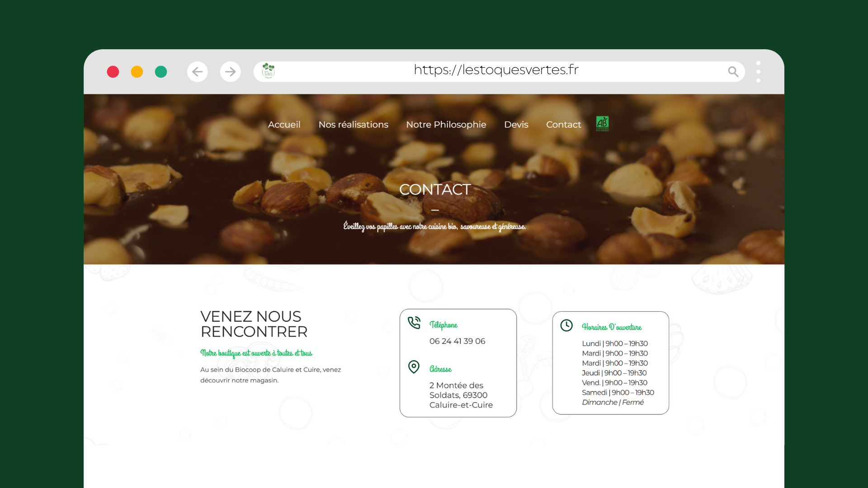Viewport: 868px width, 488px height.
Task: Click the telephone handset icon
Action: 414,323
